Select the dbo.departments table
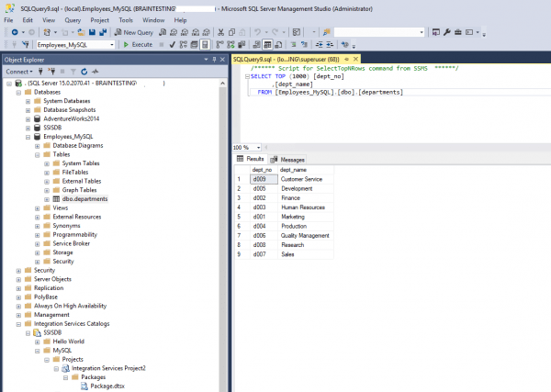Screen dimensions: 551x392 (x=84, y=199)
